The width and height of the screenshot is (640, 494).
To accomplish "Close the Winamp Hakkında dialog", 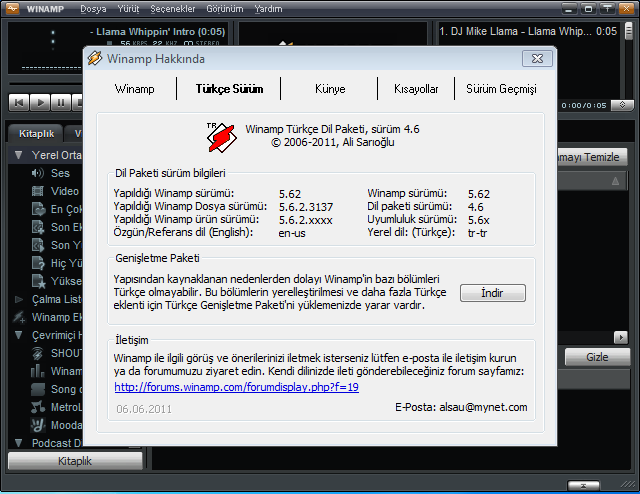I will pos(538,59).
